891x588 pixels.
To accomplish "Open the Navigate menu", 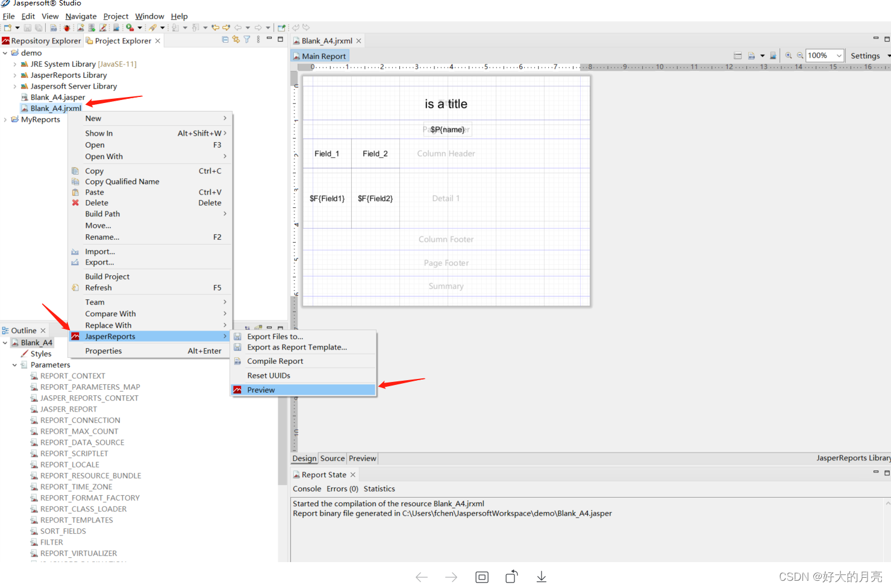I will click(x=81, y=16).
